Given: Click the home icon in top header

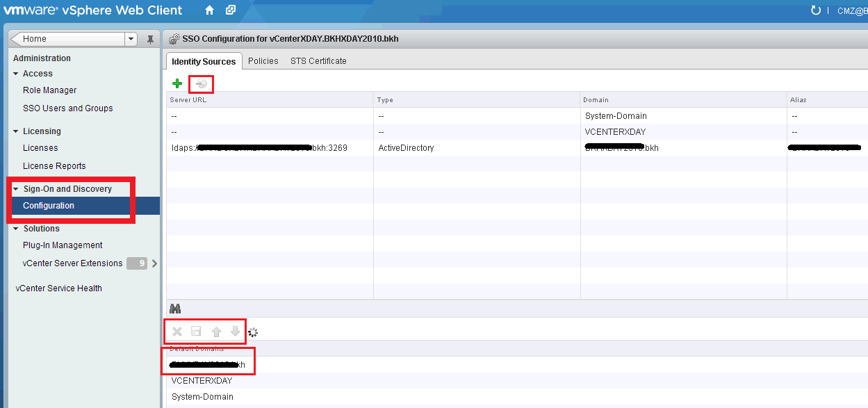Looking at the screenshot, I should [x=209, y=10].
